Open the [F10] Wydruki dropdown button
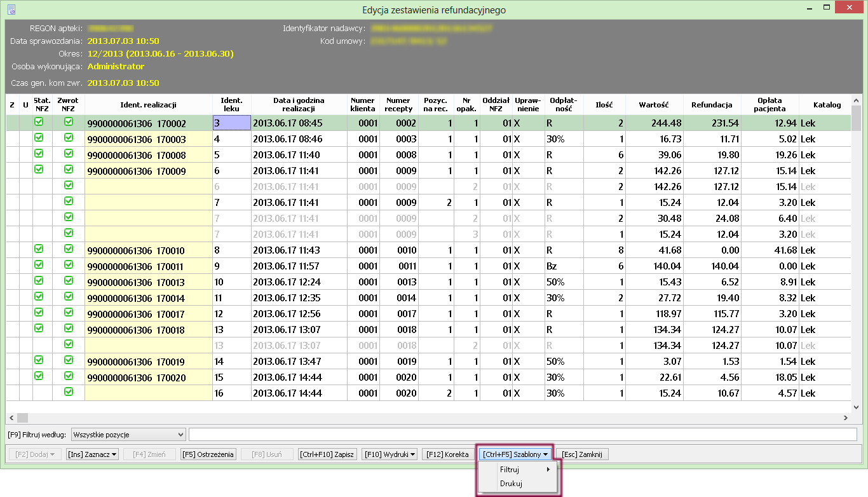 click(390, 454)
